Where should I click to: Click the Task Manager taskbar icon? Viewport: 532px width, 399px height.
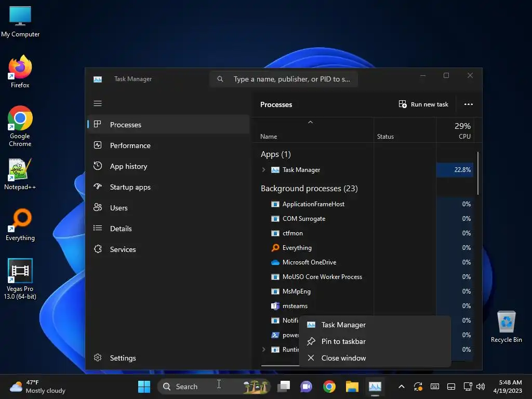click(x=375, y=387)
